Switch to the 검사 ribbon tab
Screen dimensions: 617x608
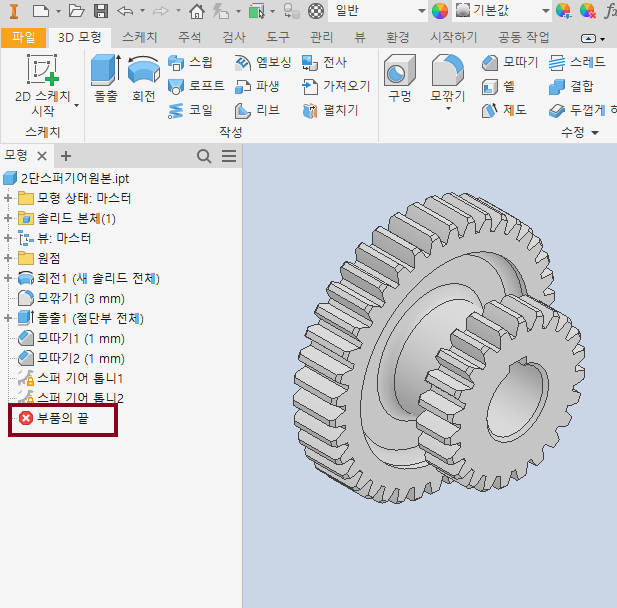tap(234, 37)
